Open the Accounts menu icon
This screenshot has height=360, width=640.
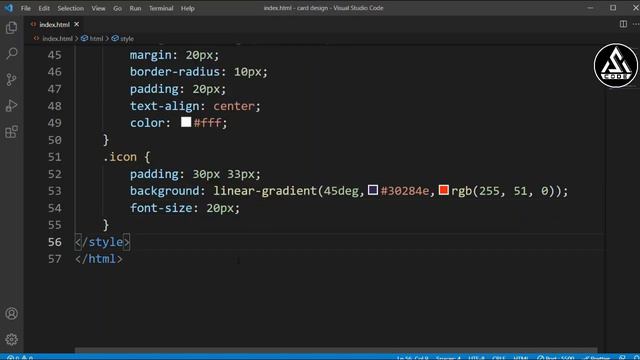point(11,313)
